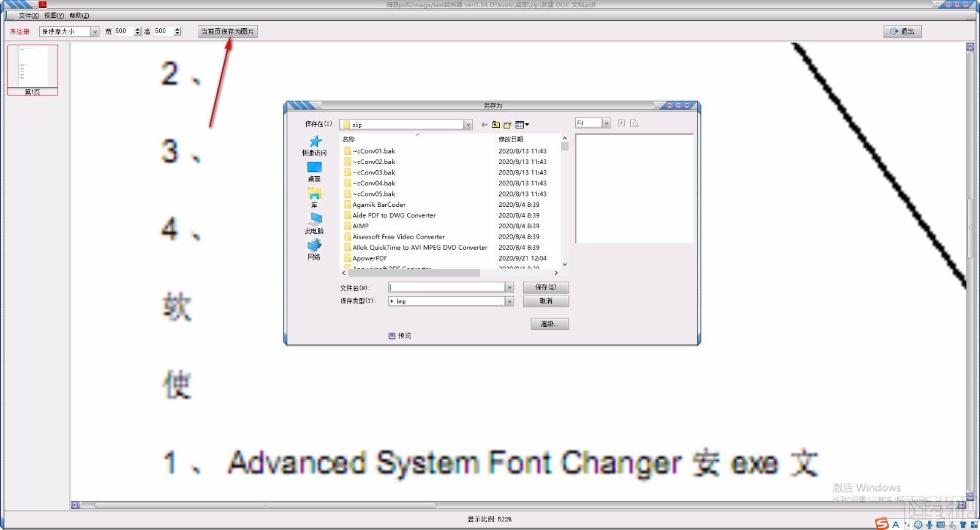The image size is (980, 530).
Task: Click the red PDF app icon in title bar
Action: 43,4
